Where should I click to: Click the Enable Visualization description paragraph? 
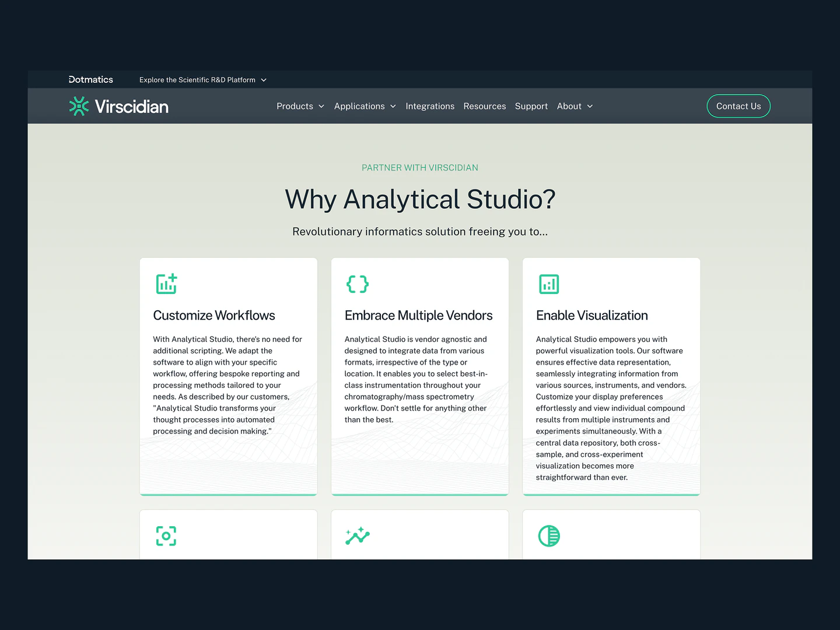click(611, 408)
